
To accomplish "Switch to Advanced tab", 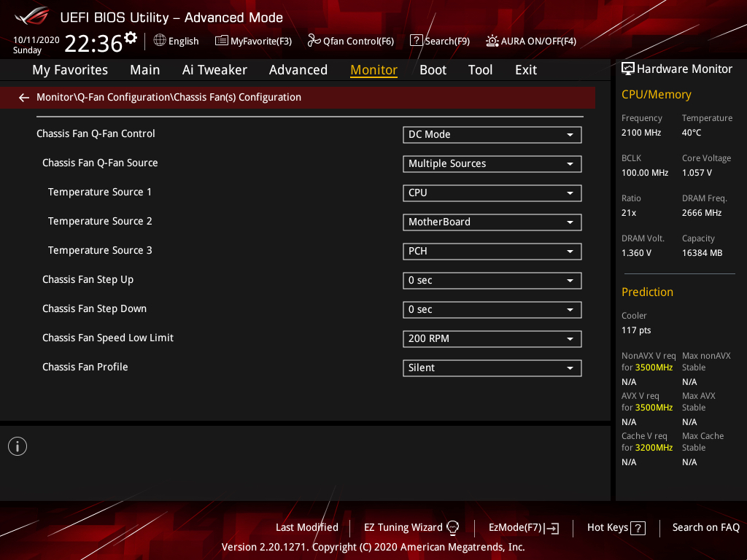I will [298, 70].
